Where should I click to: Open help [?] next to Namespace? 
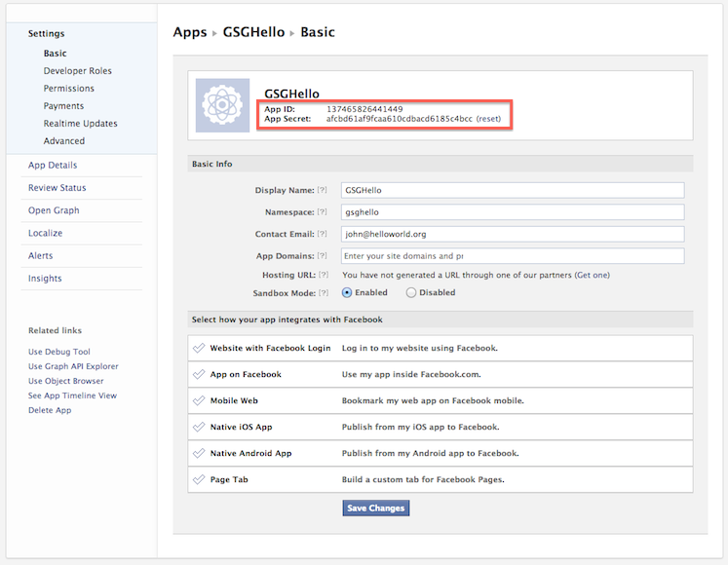322,211
